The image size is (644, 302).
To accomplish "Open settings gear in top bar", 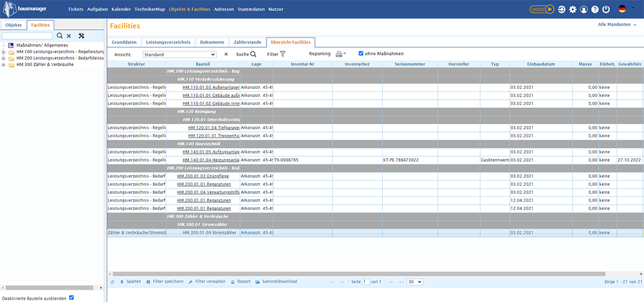I will [x=572, y=9].
